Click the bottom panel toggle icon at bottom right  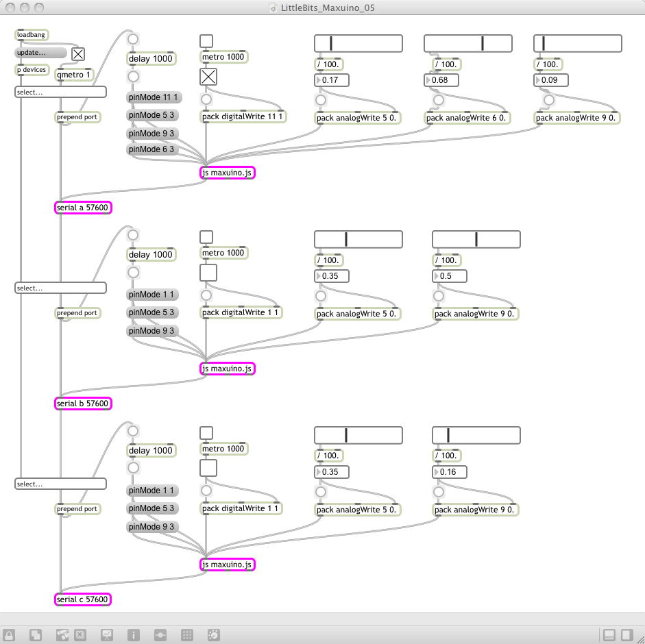click(609, 634)
